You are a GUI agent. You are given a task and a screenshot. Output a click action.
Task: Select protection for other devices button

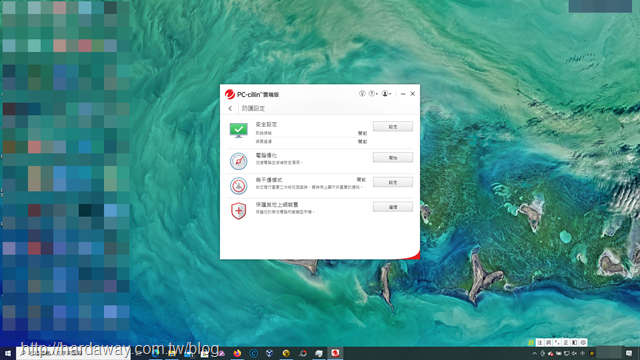coord(393,207)
